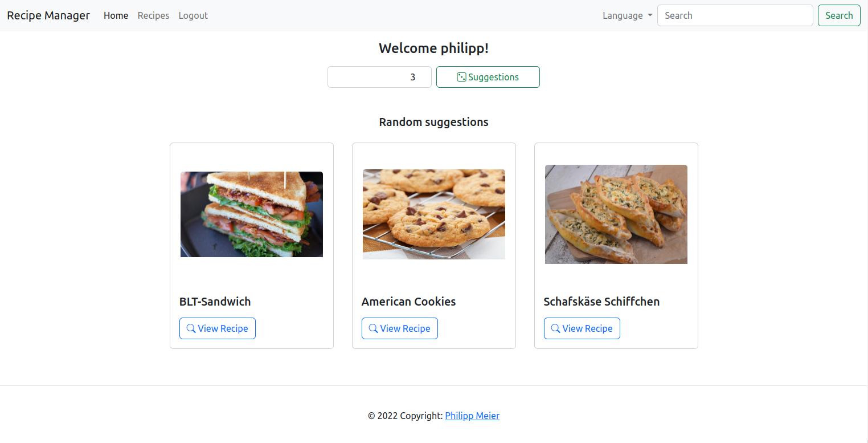Viewport: 868px width, 443px height.
Task: Click magnifier icon on BLT-Sandwich card
Action: tap(191, 328)
